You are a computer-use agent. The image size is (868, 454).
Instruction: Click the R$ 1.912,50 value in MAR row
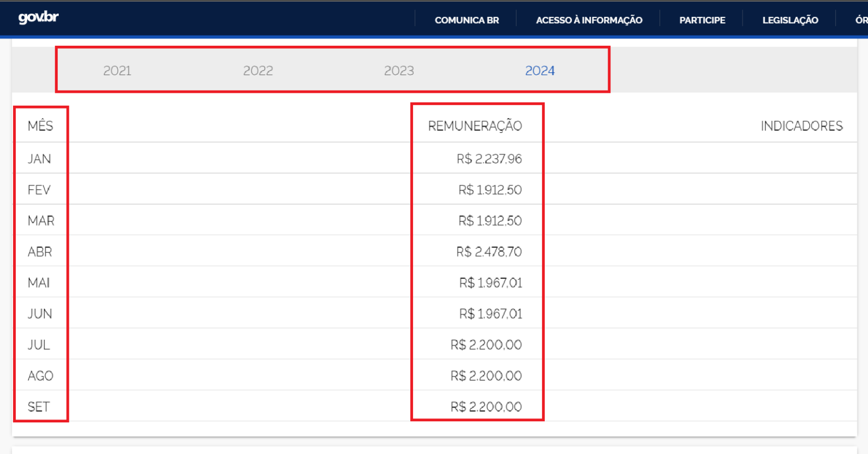point(490,220)
